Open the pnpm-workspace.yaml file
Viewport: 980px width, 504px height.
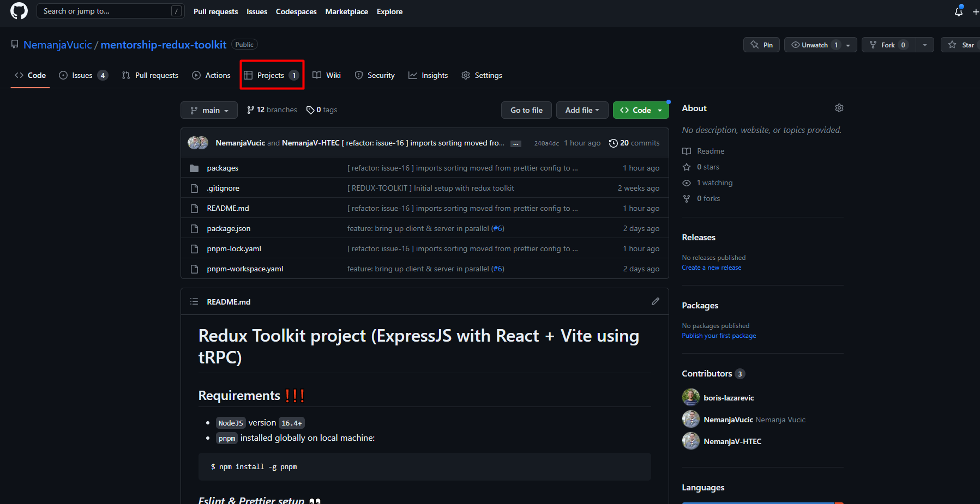tap(245, 269)
